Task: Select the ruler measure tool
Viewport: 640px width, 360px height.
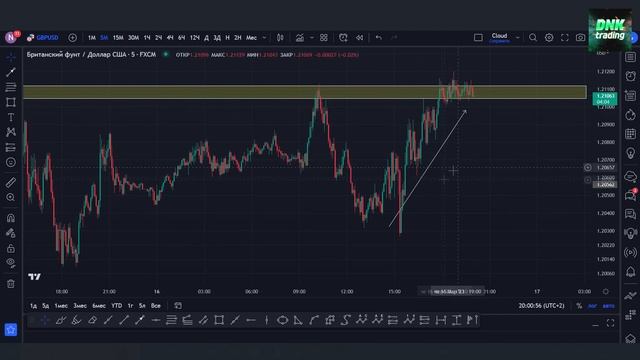Action: coord(11,182)
